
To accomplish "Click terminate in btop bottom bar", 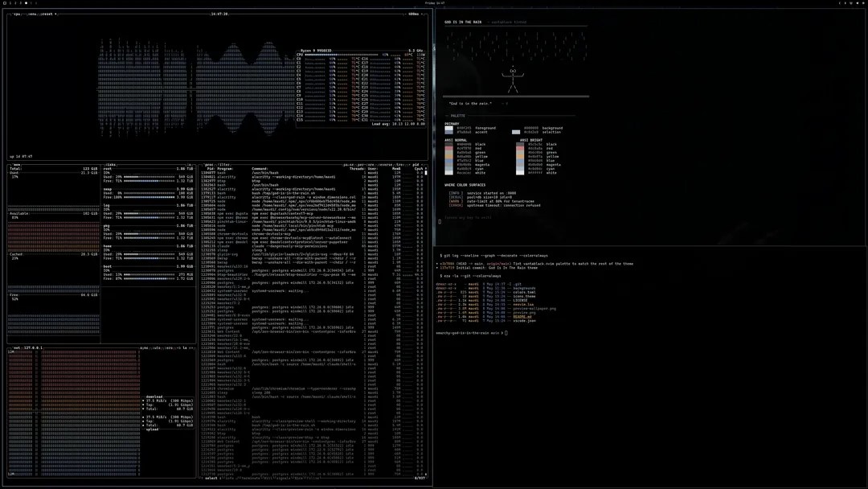I will (251, 478).
